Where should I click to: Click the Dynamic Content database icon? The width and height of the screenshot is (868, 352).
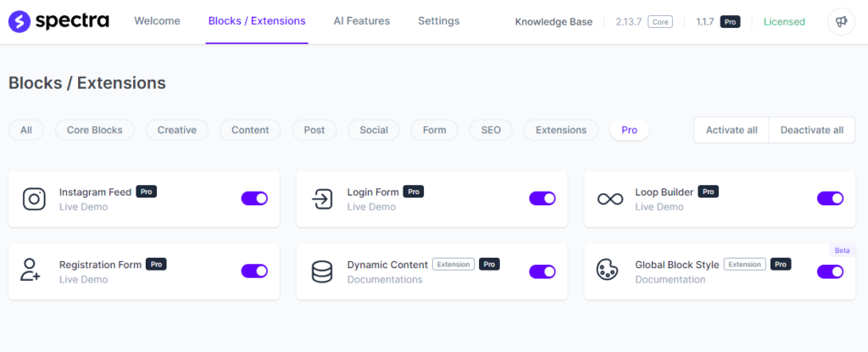pos(322,271)
